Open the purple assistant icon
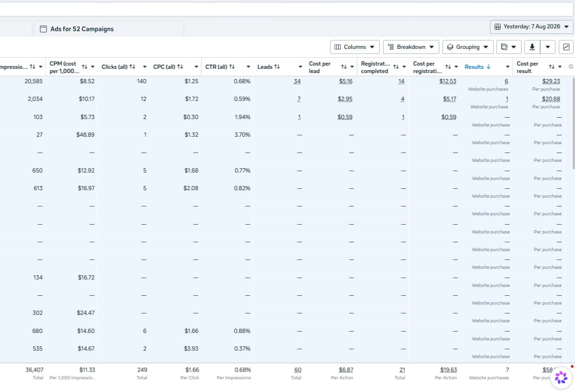Screen dimensions: 575x392 pyautogui.click(x=561, y=377)
